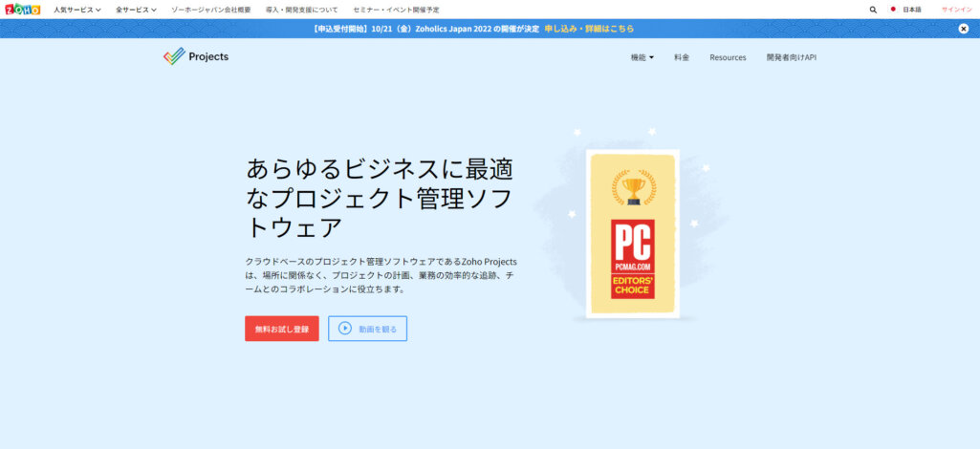Follow the 申し込み・詳細はこちら banner link

[589, 29]
